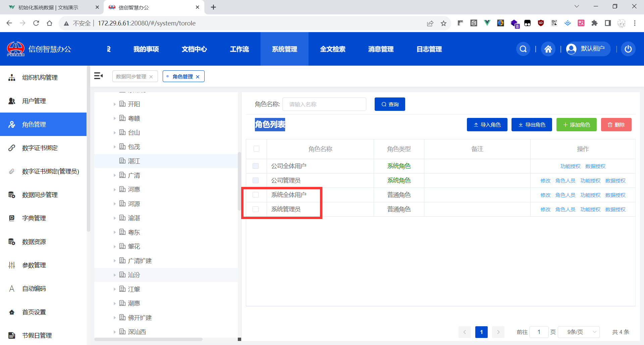Screen dimensions: 644x345
Task: Click the 导出角色 button
Action: click(532, 125)
